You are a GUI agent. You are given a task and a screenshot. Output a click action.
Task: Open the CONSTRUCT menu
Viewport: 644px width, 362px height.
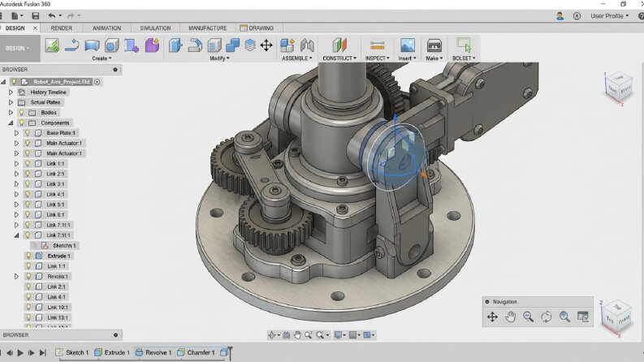(339, 58)
